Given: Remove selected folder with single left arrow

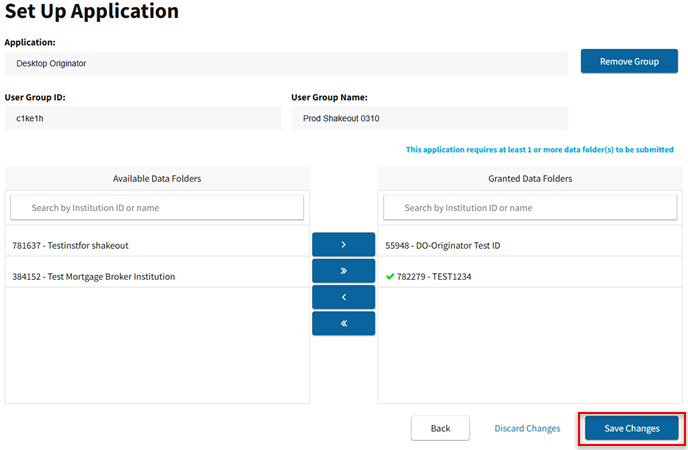Looking at the screenshot, I should click(x=344, y=297).
